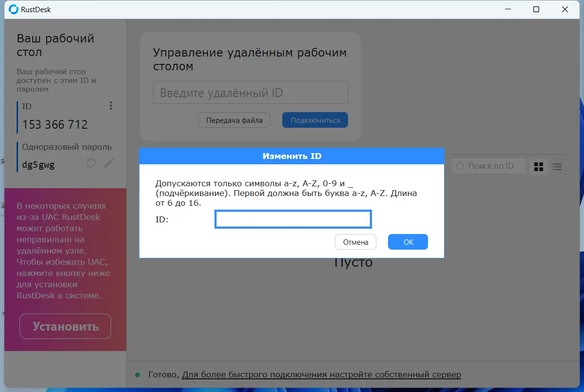The image size is (584, 392).
Task: Click the Подключиться button
Action: [x=314, y=119]
